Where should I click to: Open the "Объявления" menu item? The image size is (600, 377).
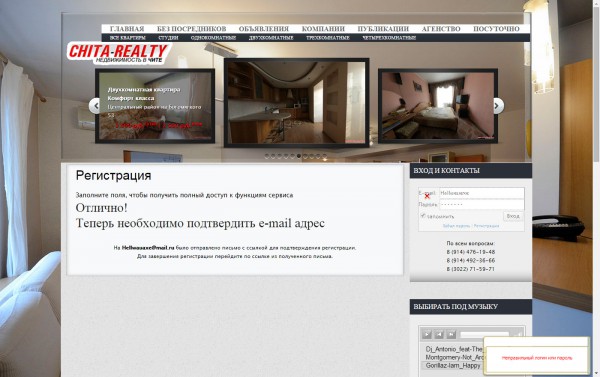(264, 29)
